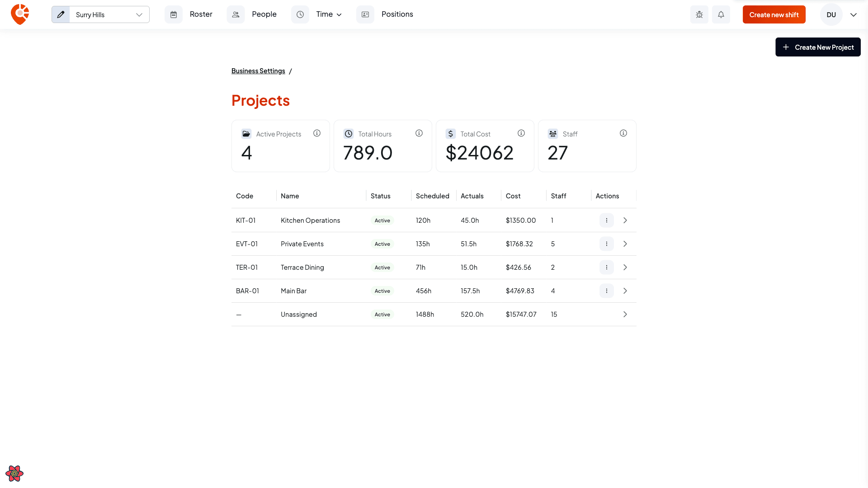Expand the Private Events row chevron
Image resolution: width=868 pixels, height=488 pixels.
625,244
